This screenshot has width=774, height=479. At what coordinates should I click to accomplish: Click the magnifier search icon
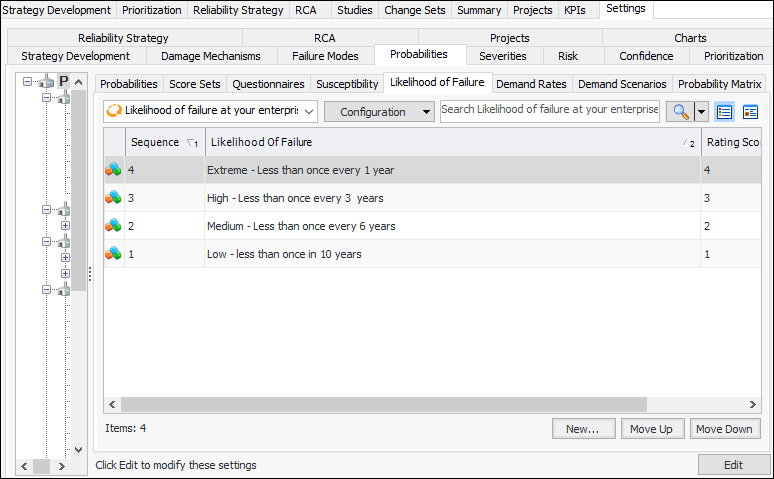tap(680, 112)
